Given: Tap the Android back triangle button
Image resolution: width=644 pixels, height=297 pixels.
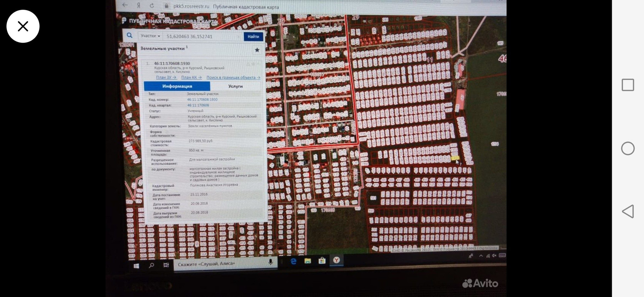Looking at the screenshot, I should (628, 212).
